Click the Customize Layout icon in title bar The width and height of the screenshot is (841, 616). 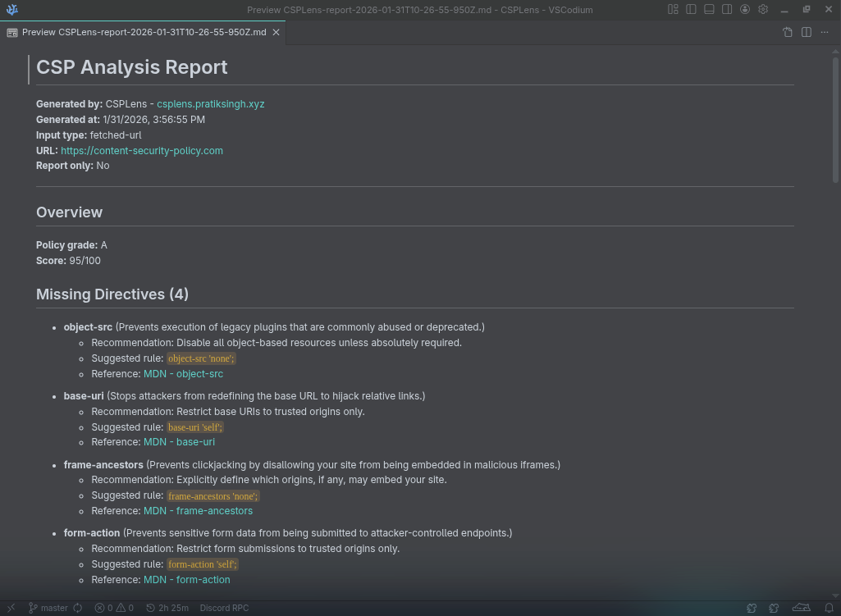point(673,10)
